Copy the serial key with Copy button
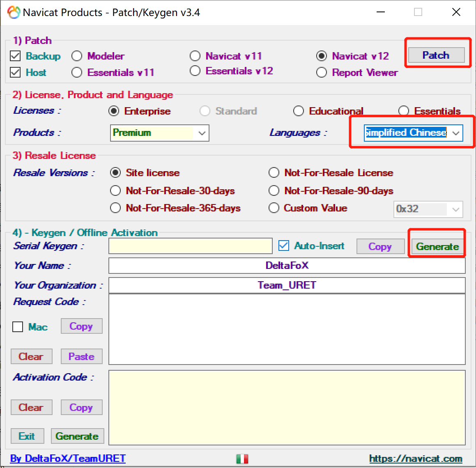 380,246
